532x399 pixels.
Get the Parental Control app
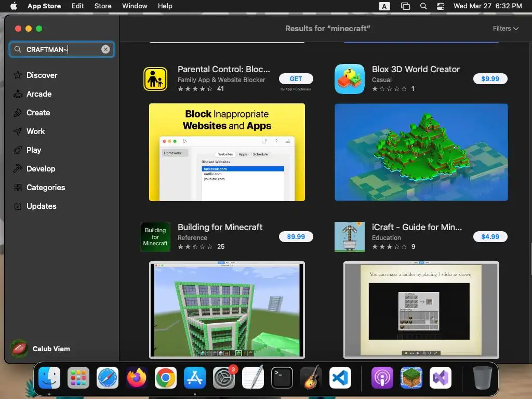[x=296, y=79]
